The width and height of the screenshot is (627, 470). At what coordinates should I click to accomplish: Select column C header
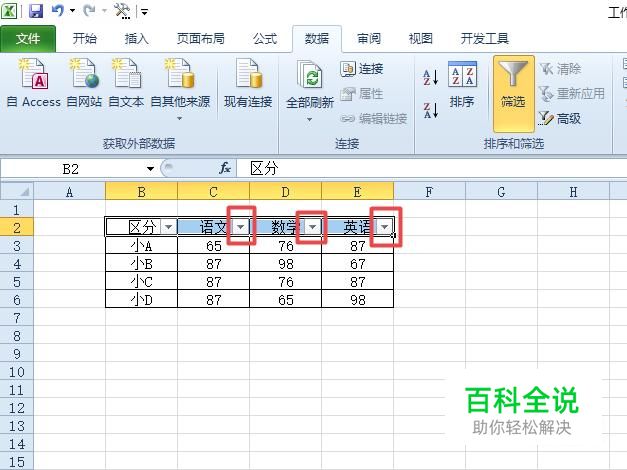point(213,192)
